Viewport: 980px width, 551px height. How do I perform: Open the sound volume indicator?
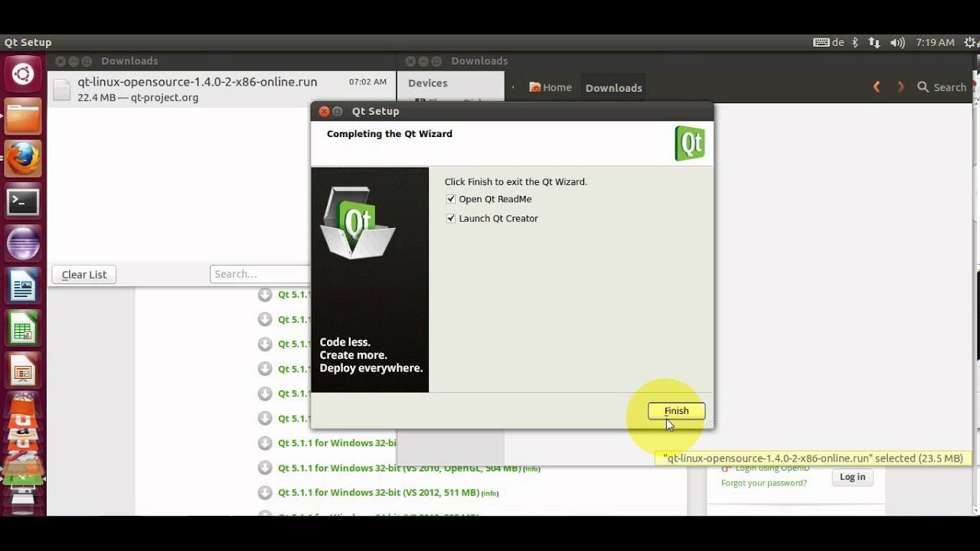point(898,43)
